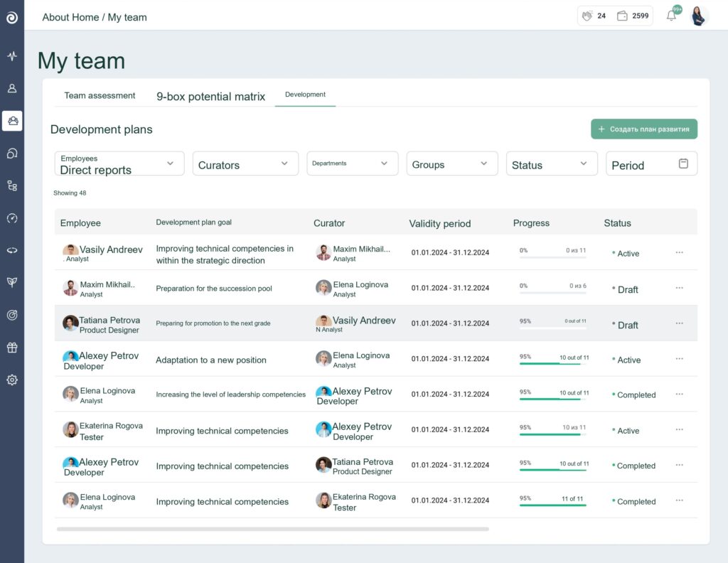The image size is (728, 563).
Task: Click the My team breadcrumb
Action: 127,17
